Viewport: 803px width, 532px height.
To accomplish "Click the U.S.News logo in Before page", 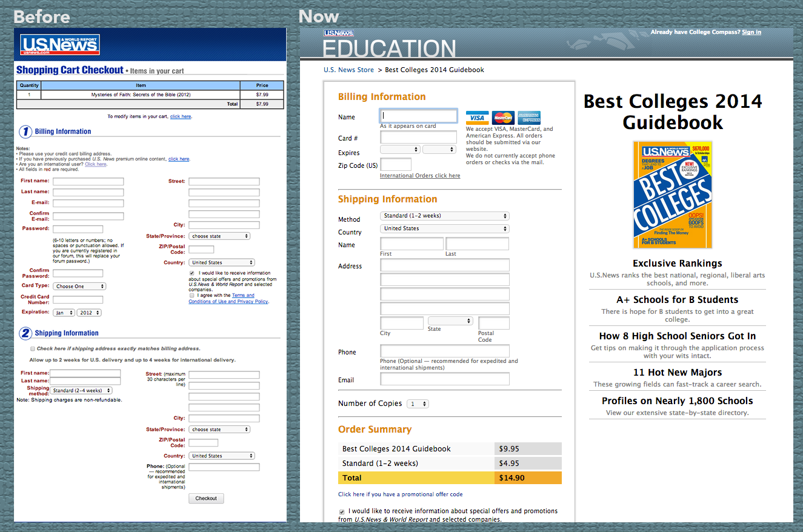I will tap(60, 45).
